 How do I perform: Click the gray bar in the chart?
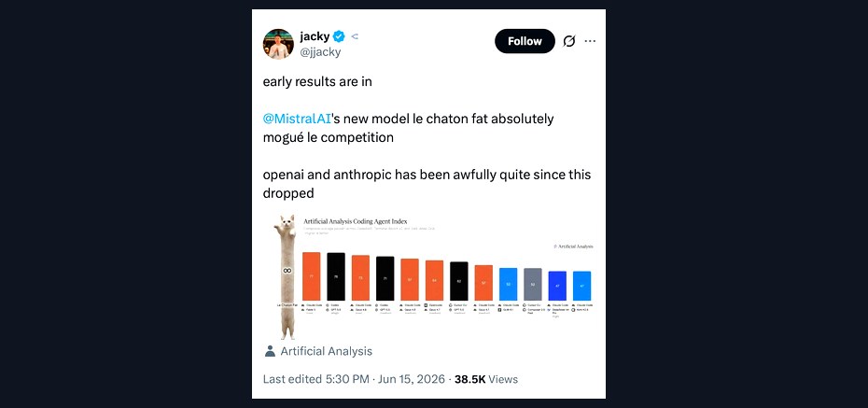(x=533, y=285)
